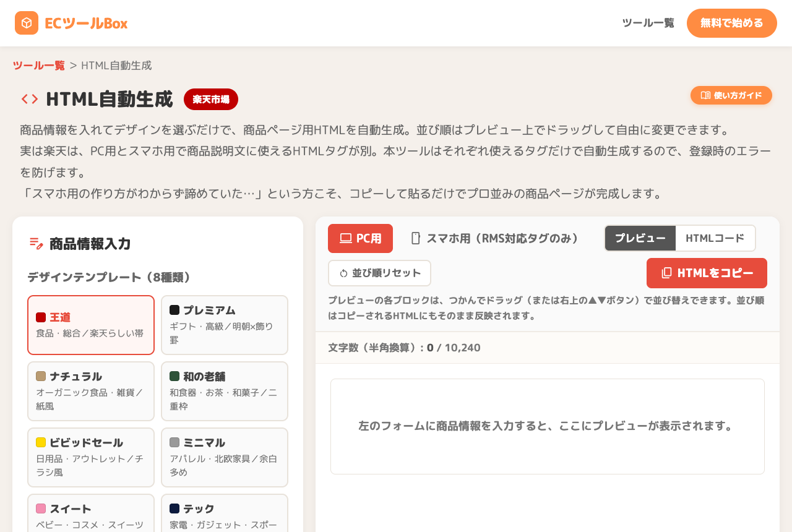Click the book icon in 使い方ガイド
Viewport: 792px width, 532px height.
[x=705, y=95]
